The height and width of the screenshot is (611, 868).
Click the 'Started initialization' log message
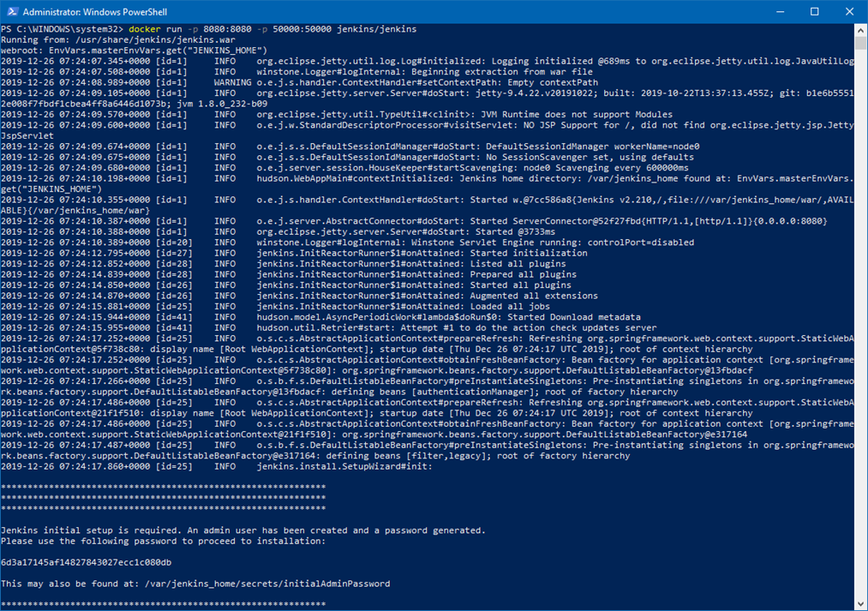(x=529, y=253)
